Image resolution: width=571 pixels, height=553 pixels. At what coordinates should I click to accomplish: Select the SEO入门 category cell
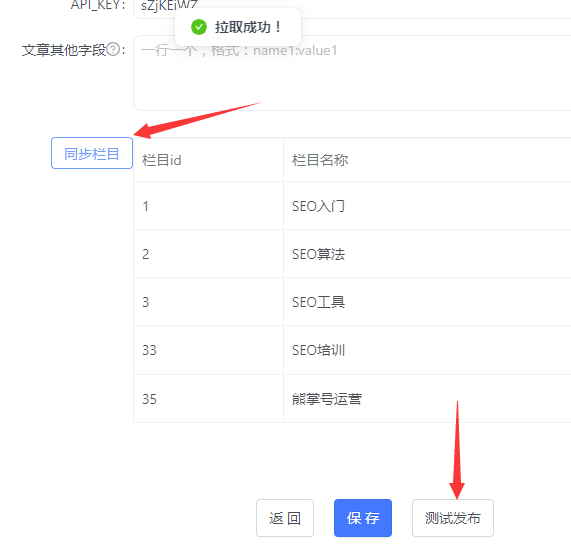pyautogui.click(x=427, y=206)
